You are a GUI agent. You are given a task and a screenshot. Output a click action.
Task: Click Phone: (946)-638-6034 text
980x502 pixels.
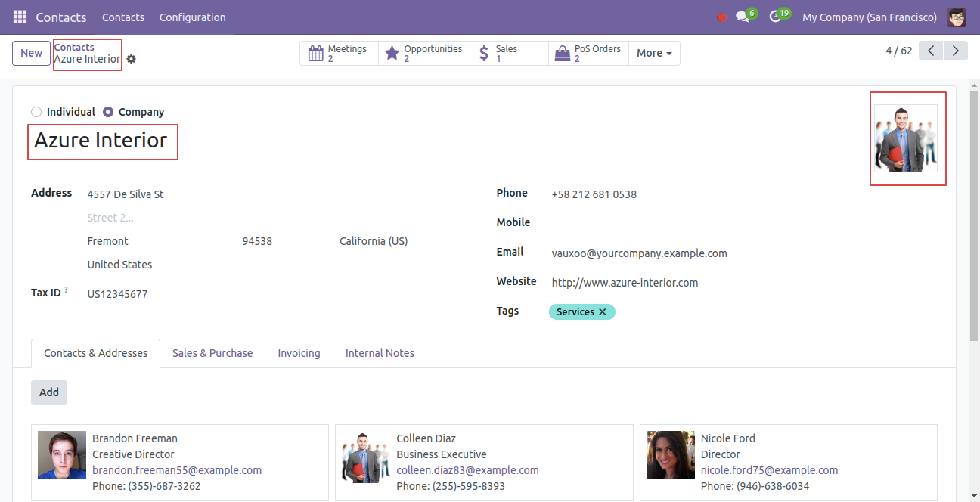coord(755,486)
